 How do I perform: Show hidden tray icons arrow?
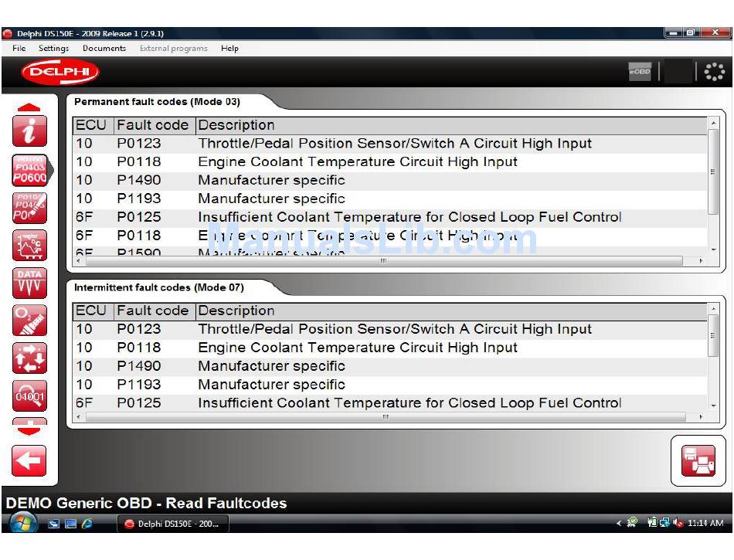pyautogui.click(x=619, y=523)
